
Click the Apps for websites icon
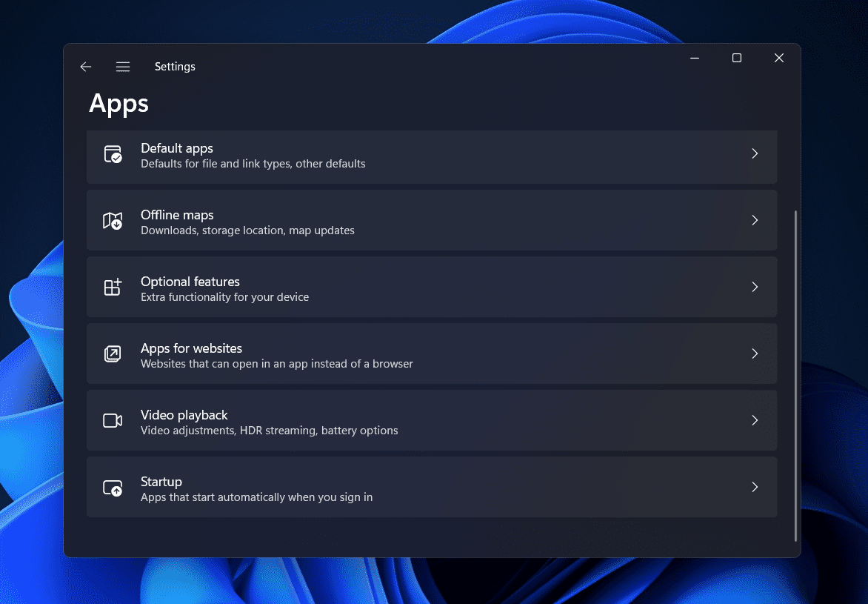113,354
